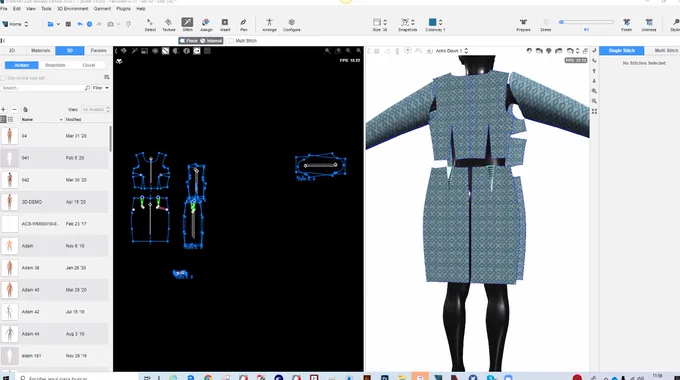The height and width of the screenshot is (380, 680).
Task: Expand the open folder dropdown arrow
Action: tap(58, 24)
